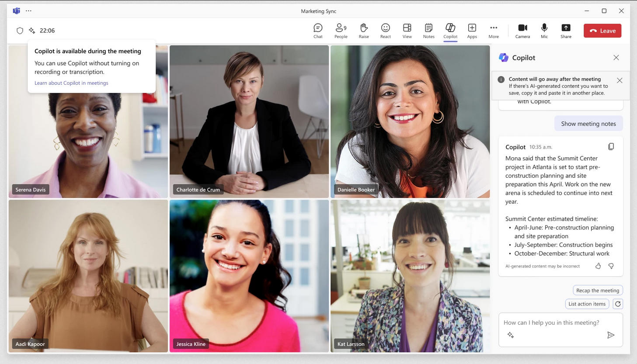637x364 pixels.
Task: Toggle the Copilot panel from toolbar
Action: coord(450,31)
